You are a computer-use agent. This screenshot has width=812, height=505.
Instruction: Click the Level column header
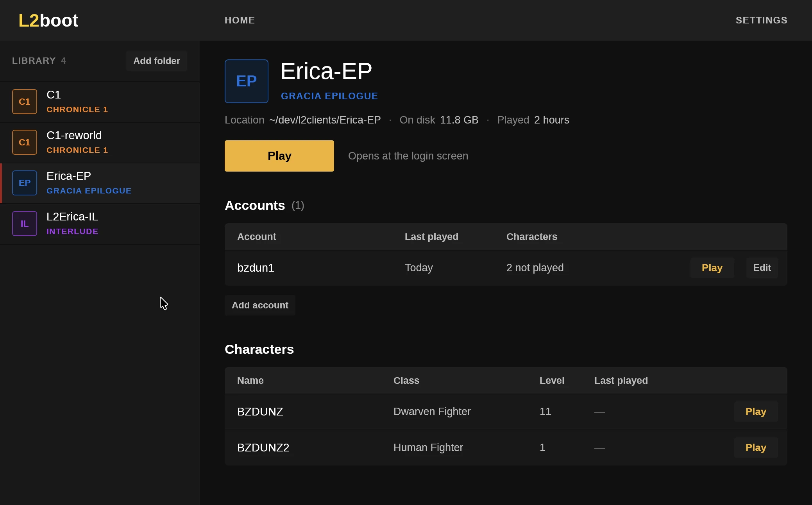[552, 381]
